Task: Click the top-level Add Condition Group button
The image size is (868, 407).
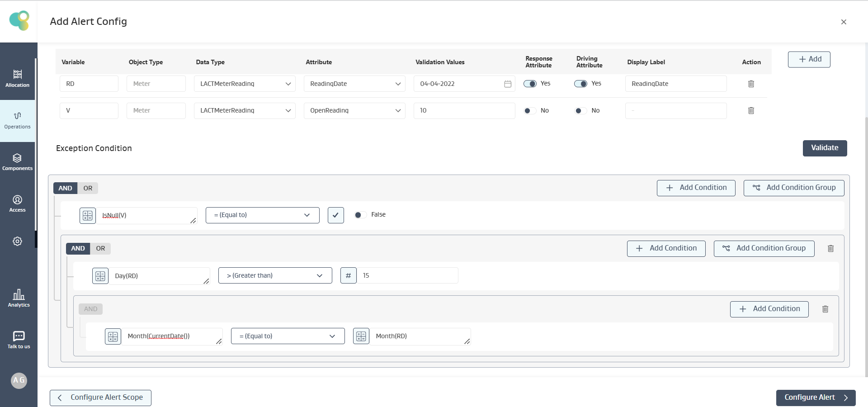Action: point(793,188)
